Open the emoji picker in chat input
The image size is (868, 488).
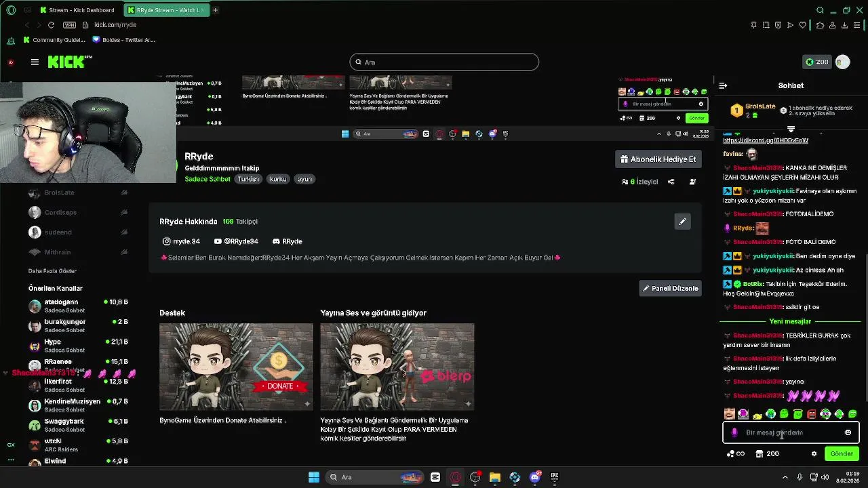848,432
